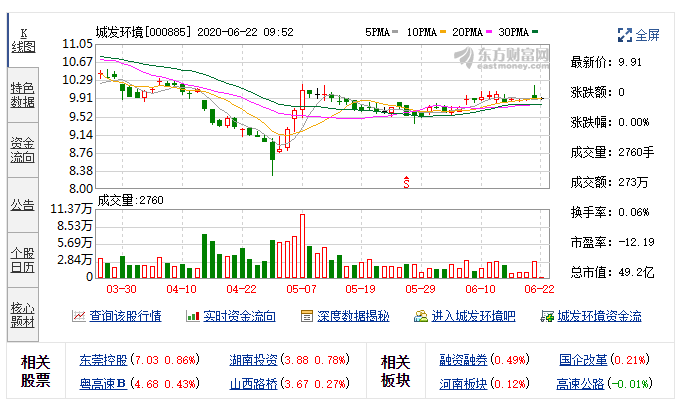Screen dimensions: 686x408
Task: Click the 11.05 price axis label
Action: tap(77, 44)
